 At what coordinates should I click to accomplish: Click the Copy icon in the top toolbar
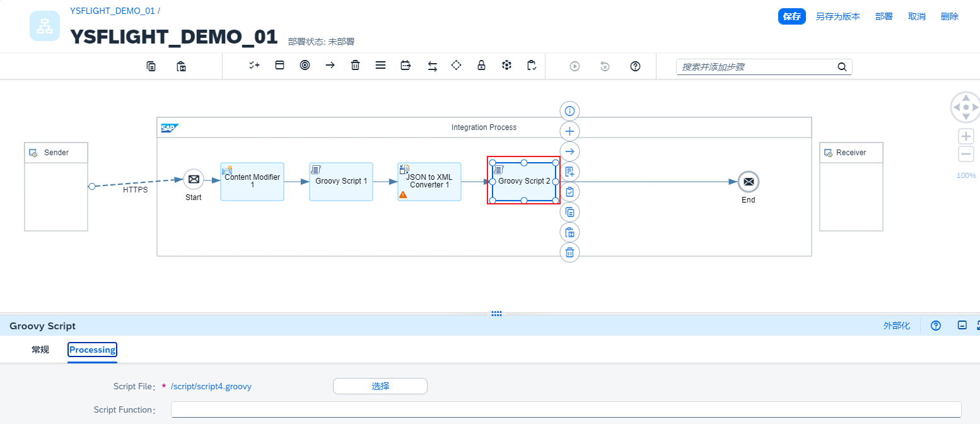pos(151,66)
